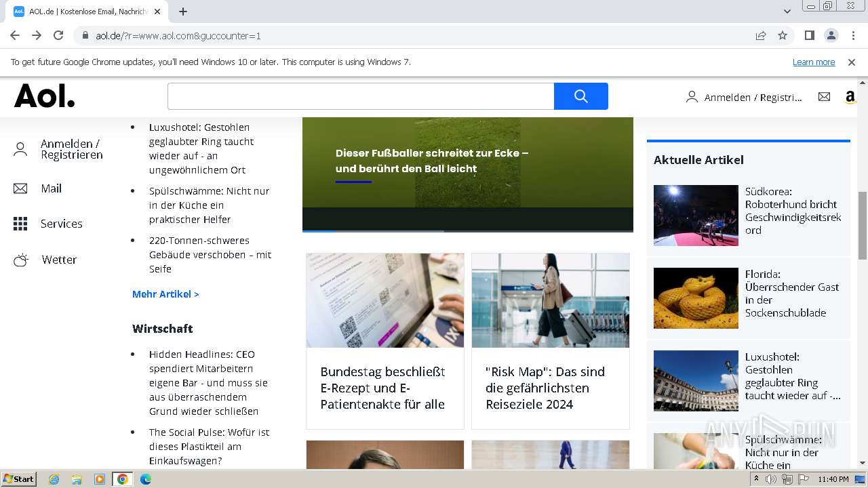Expand the tab search dropdown arrow
This screenshot has height=488, width=868.
click(787, 12)
